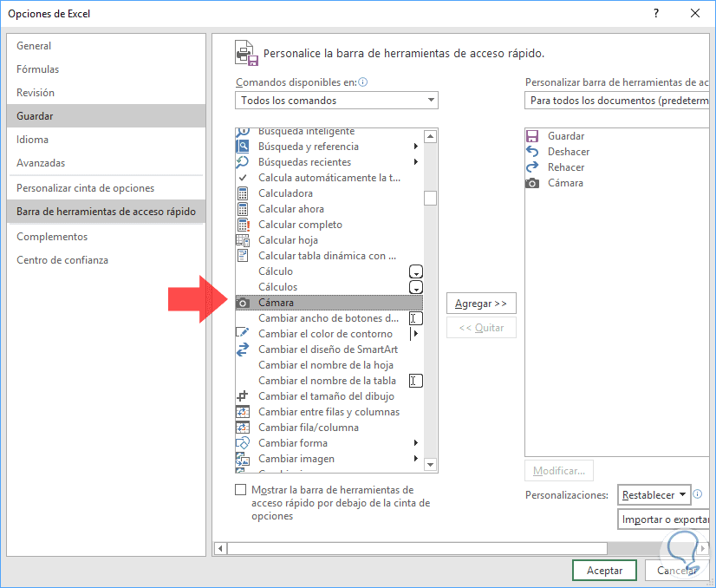Open the Fórmulas options category
This screenshot has width=716, height=588.
107,69
